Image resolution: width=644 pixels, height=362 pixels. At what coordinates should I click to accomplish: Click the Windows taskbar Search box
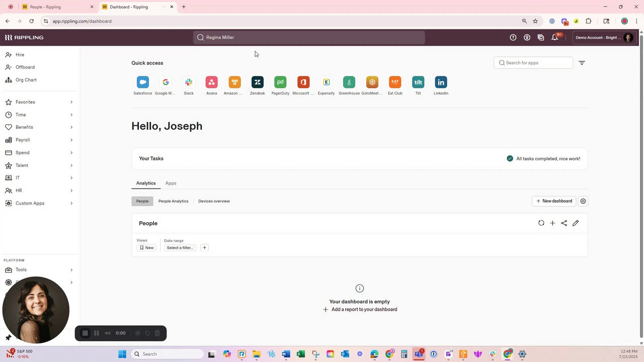[x=168, y=354]
